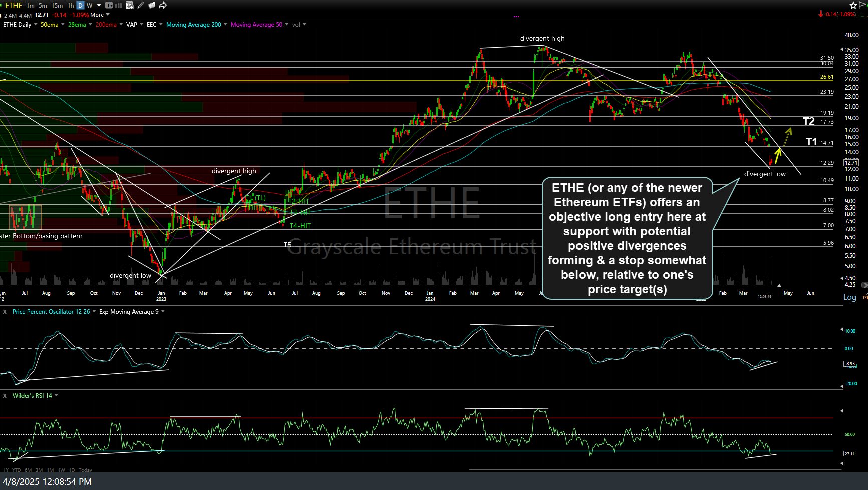Image resolution: width=868 pixels, height=490 pixels.
Task: Switch chart to Weekly timeframe with W button
Action: tap(89, 5)
